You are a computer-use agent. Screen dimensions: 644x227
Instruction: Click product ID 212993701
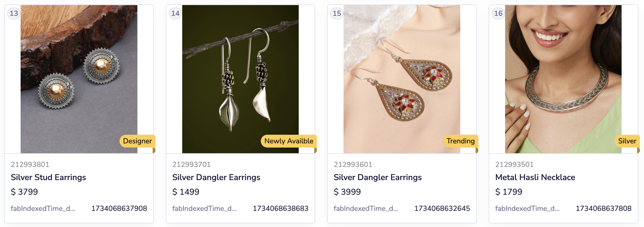point(191,165)
